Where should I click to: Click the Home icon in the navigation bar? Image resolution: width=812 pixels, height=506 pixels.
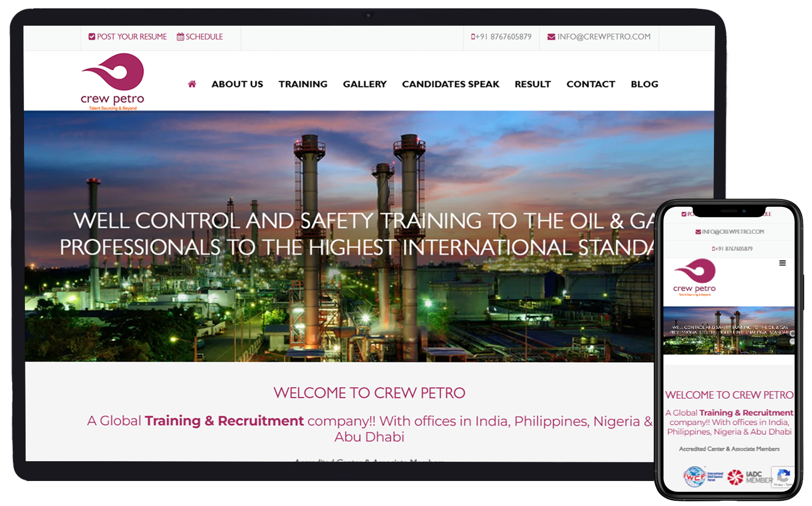pos(192,84)
